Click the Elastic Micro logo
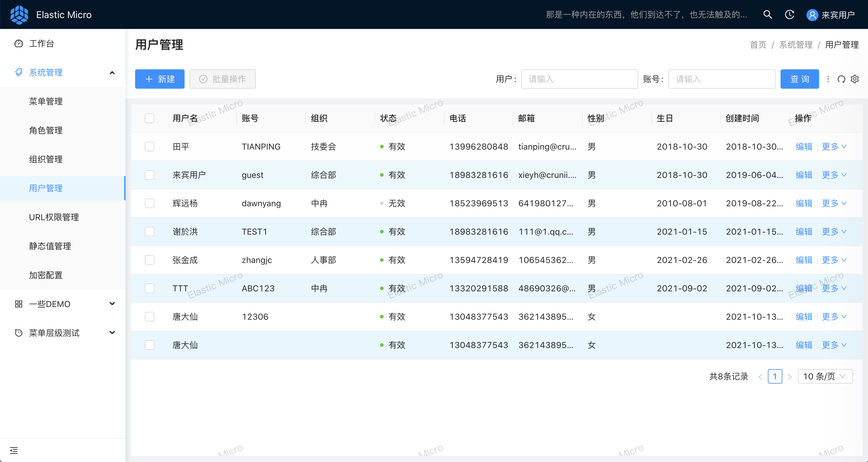This screenshot has height=462, width=868. [19, 14]
